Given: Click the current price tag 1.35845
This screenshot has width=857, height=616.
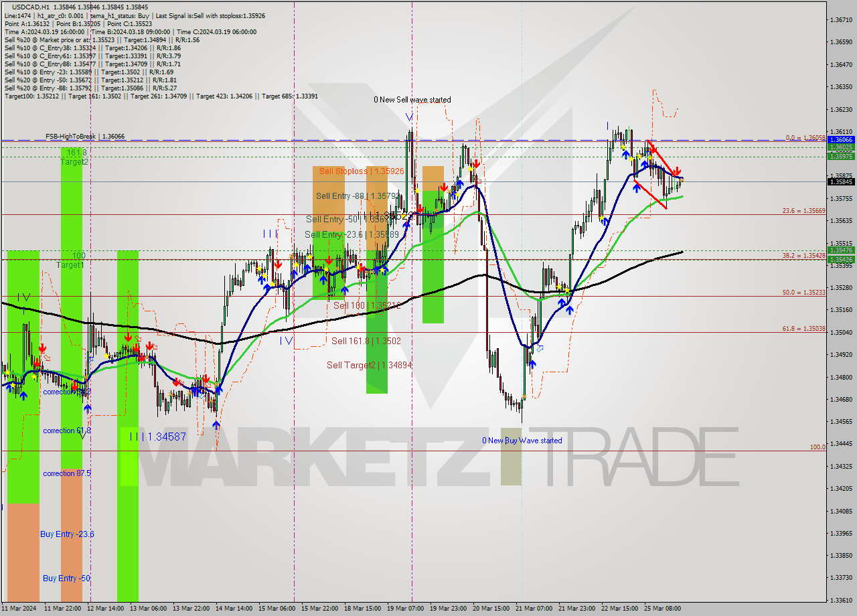Looking at the screenshot, I should pos(841,181).
